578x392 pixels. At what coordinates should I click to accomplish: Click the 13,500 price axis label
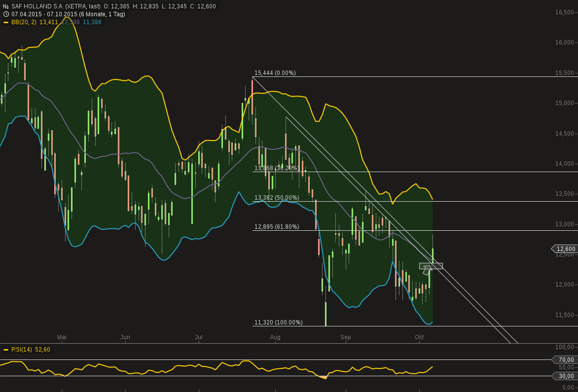(x=565, y=194)
